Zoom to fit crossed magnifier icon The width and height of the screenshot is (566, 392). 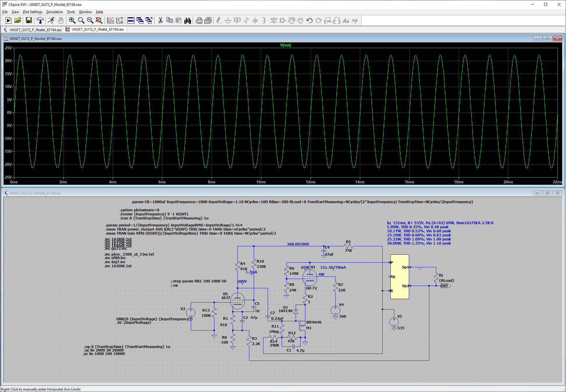pyautogui.click(x=99, y=20)
